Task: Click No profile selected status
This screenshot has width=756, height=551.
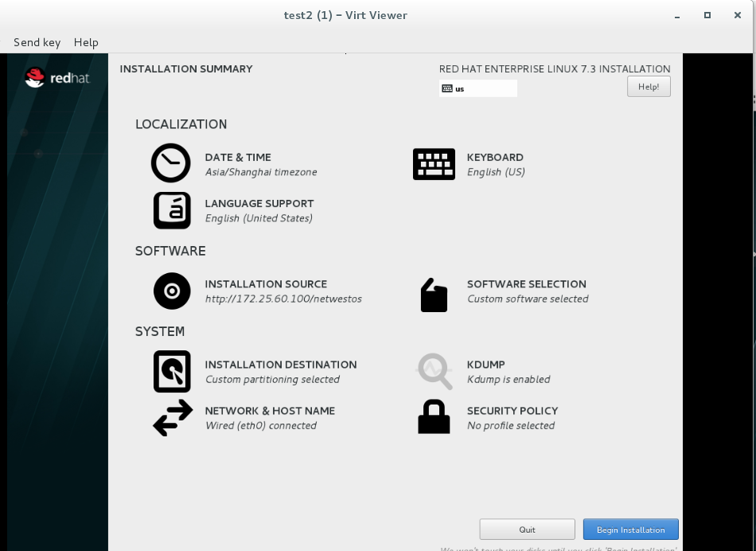Action: pyautogui.click(x=511, y=426)
